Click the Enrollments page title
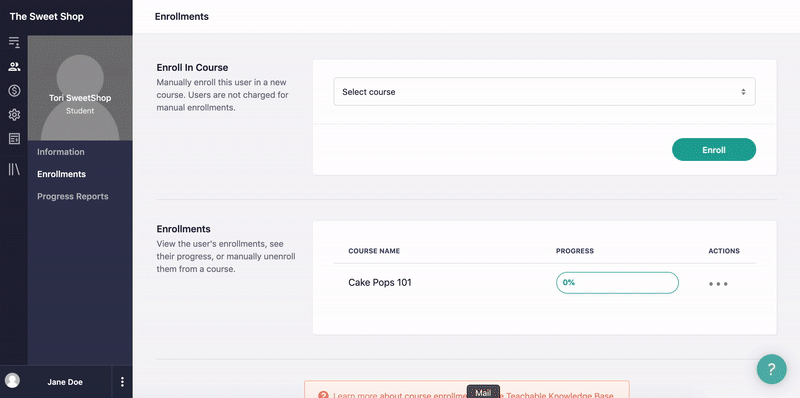The image size is (800, 398). (182, 16)
